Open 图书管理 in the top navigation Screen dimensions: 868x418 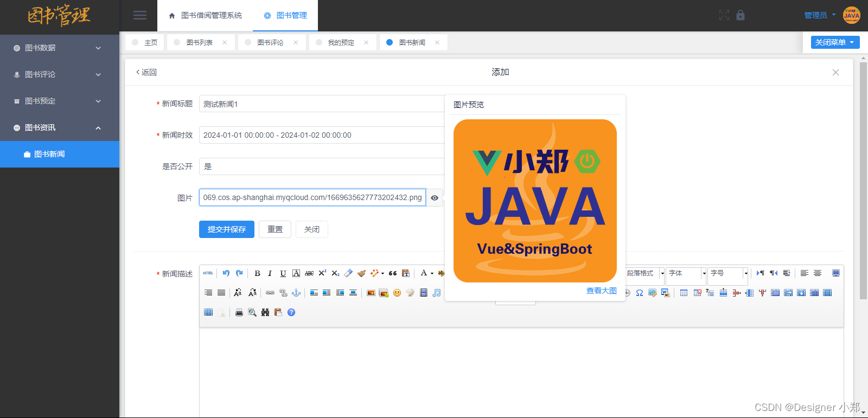[x=286, y=15]
